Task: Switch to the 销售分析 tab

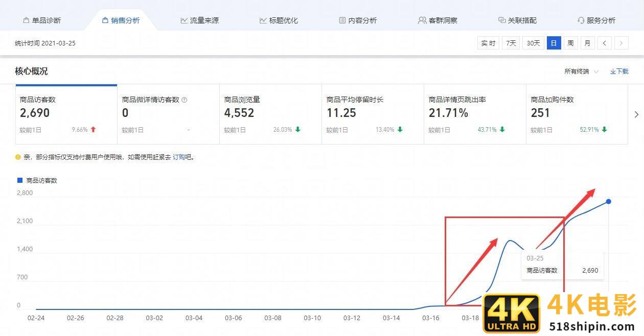Action: pos(121,20)
